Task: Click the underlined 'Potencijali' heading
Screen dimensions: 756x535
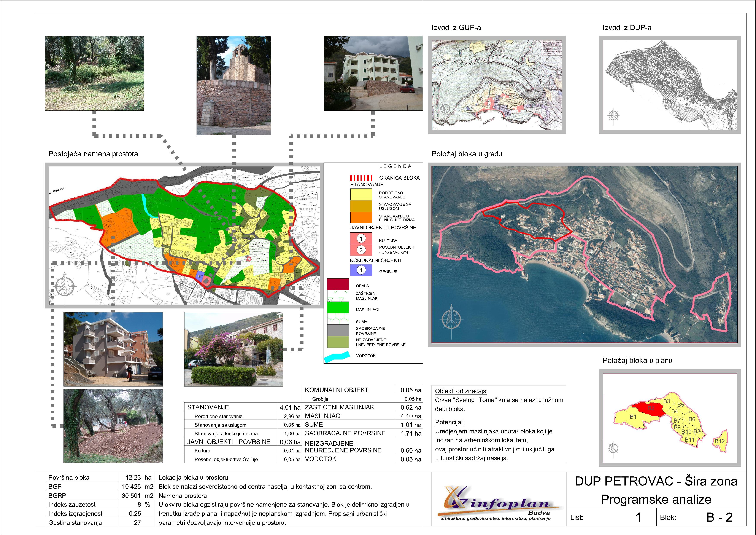Action: tap(449, 422)
